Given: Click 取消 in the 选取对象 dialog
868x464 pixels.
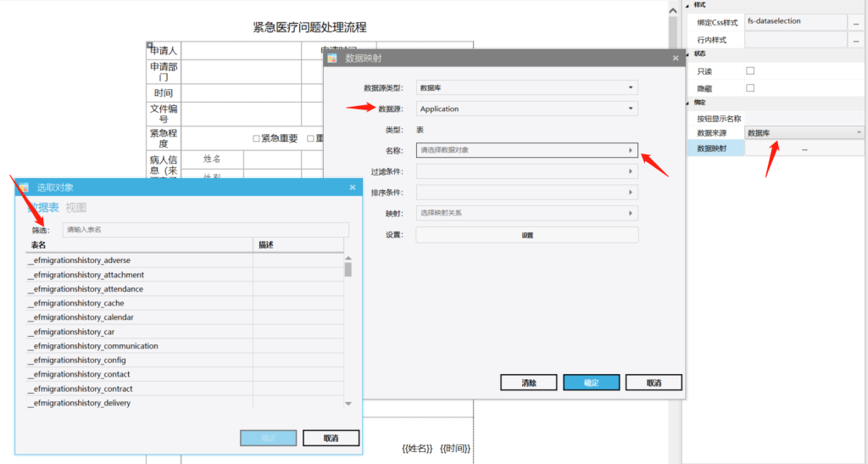Looking at the screenshot, I should pos(331,438).
